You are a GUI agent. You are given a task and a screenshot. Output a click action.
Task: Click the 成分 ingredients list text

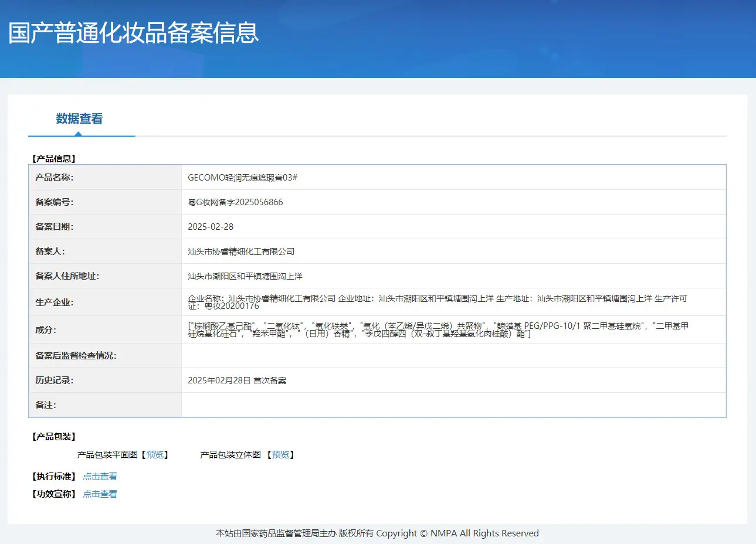(x=438, y=329)
